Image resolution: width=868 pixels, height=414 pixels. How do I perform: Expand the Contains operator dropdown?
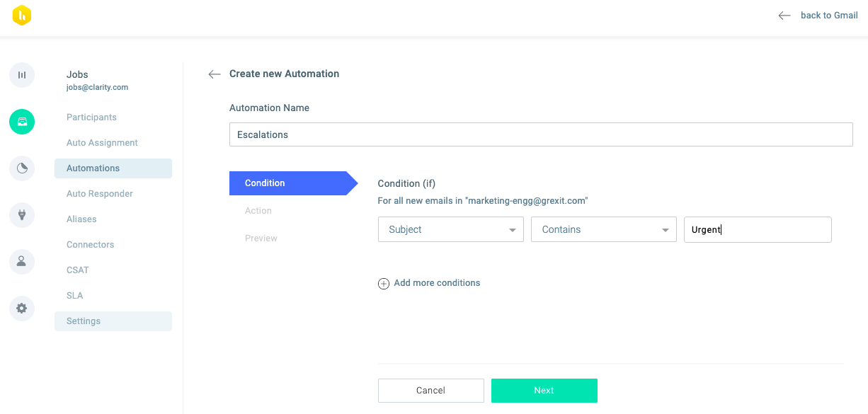point(604,230)
